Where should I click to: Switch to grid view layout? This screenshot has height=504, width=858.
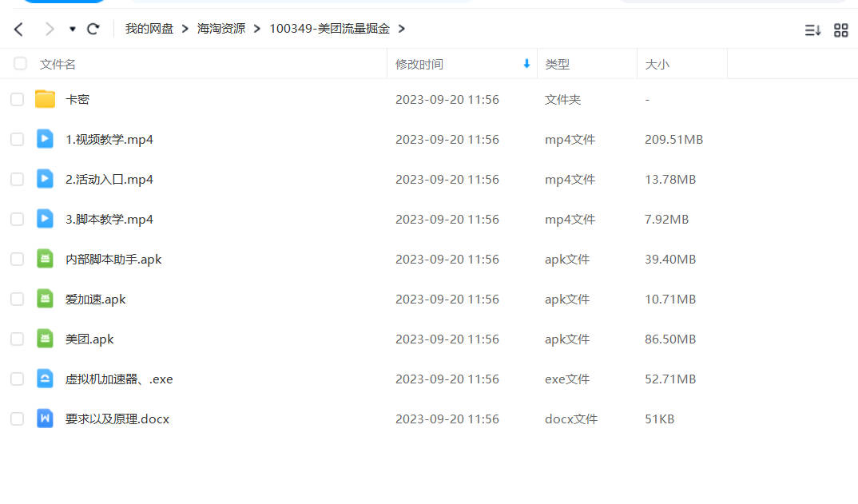pos(841,30)
